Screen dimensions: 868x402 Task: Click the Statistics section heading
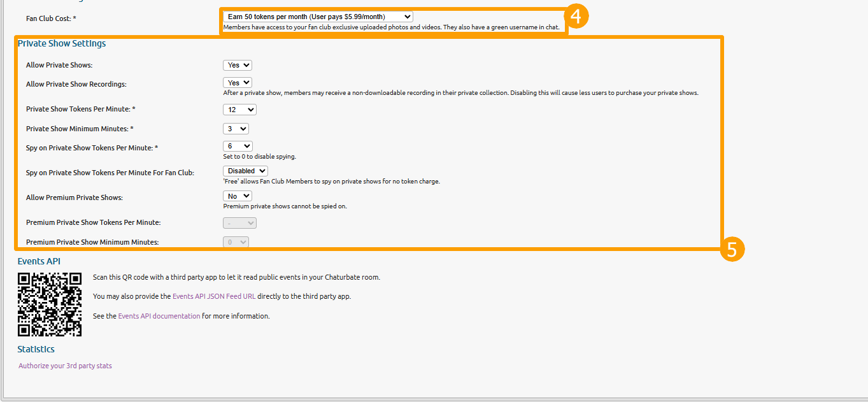tap(36, 349)
